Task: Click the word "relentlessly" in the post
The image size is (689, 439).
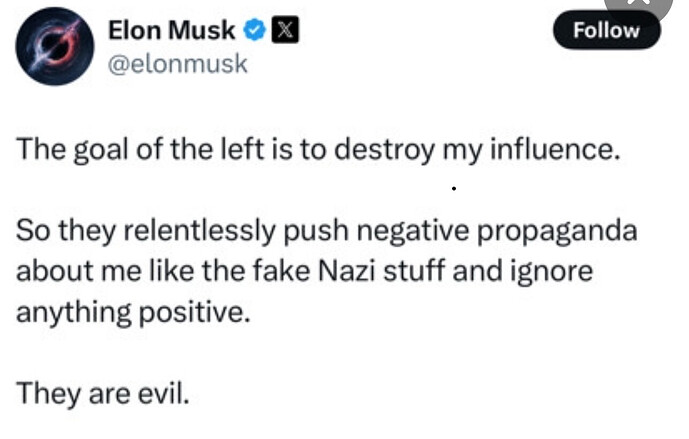Action: (x=200, y=232)
